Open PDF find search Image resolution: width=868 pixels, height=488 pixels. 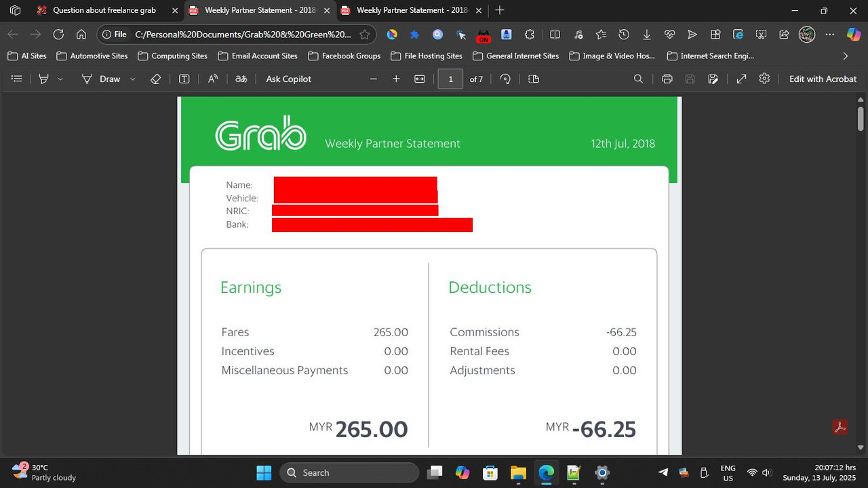pyautogui.click(x=638, y=79)
